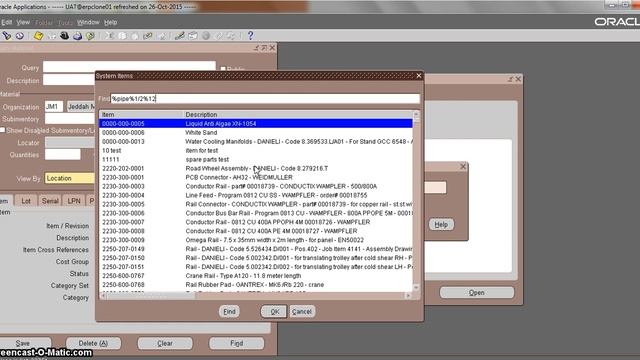
Task: Click the Attachments paperclip toolbar icon
Action: [218, 36]
